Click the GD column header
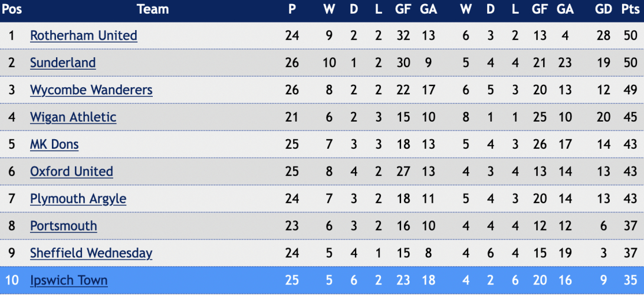The height and width of the screenshot is (295, 644). tap(603, 9)
